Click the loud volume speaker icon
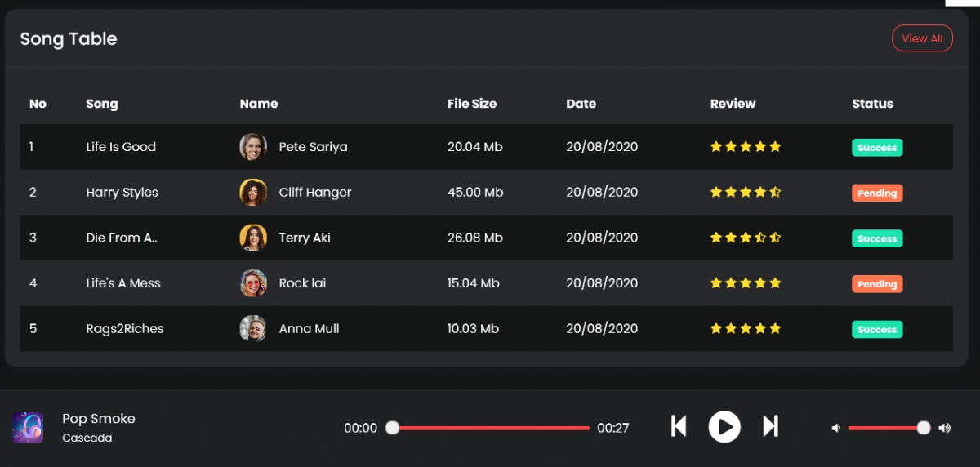The image size is (980, 467). [x=945, y=428]
